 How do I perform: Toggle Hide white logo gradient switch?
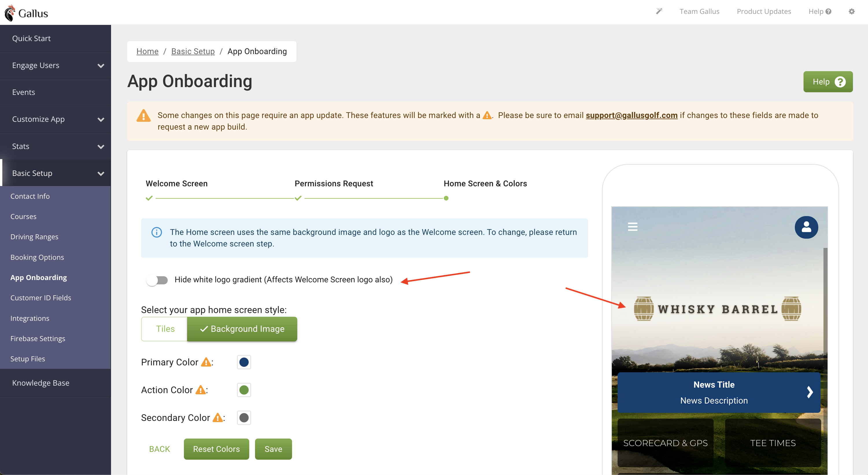(x=157, y=280)
